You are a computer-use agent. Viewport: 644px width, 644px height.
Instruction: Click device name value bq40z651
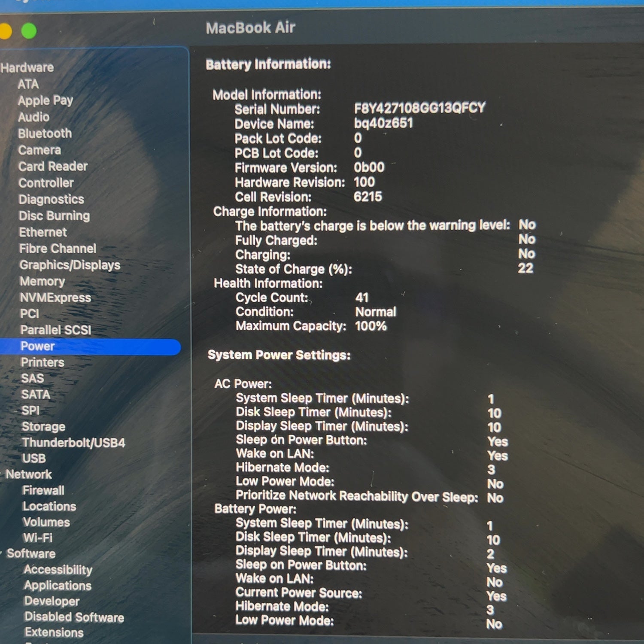pos(383,123)
